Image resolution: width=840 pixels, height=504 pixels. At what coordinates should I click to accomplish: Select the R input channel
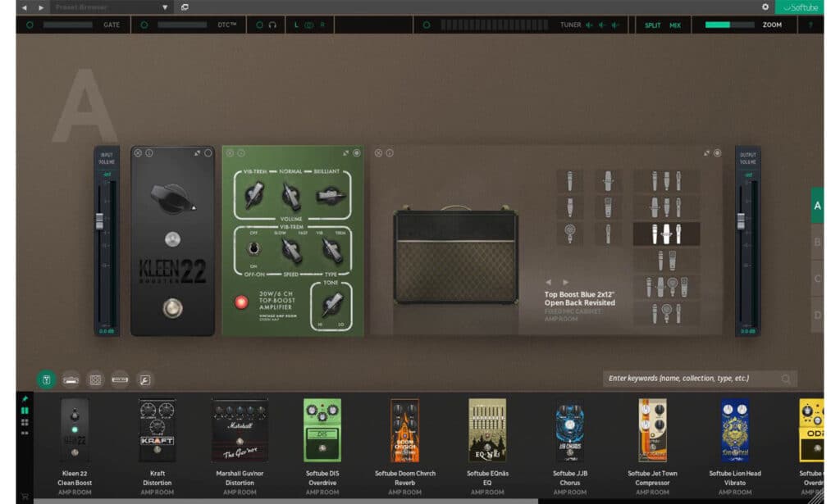(x=322, y=25)
